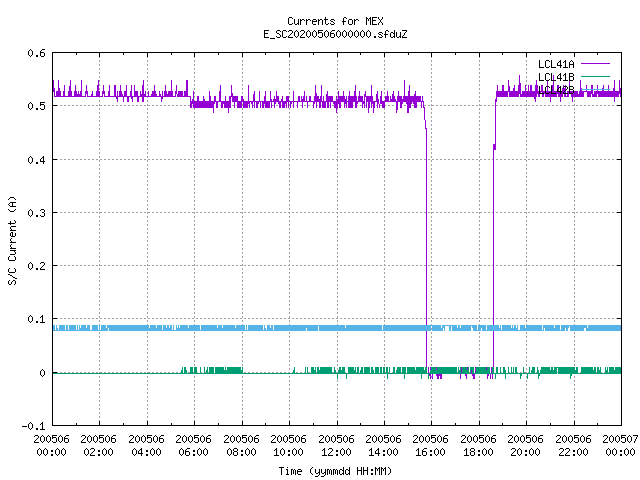Click the x-axis label 'Time (yymmdd HH:MM)'

(x=335, y=471)
